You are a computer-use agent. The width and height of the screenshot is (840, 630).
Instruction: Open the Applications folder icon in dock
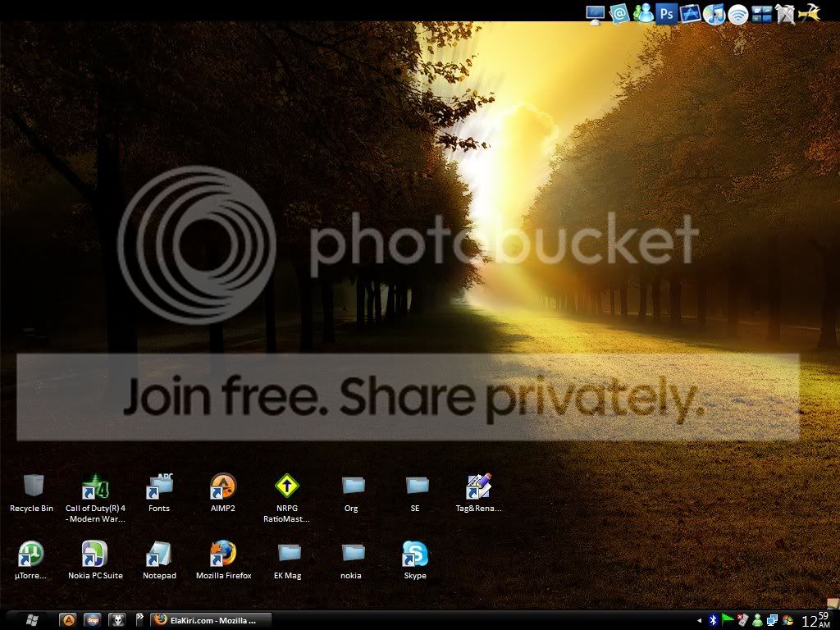pos(690,13)
